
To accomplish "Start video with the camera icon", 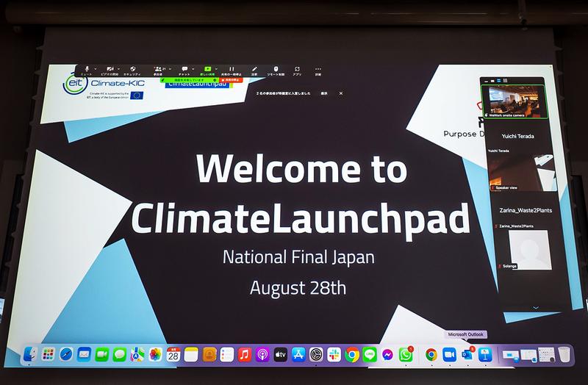I will 110,69.
